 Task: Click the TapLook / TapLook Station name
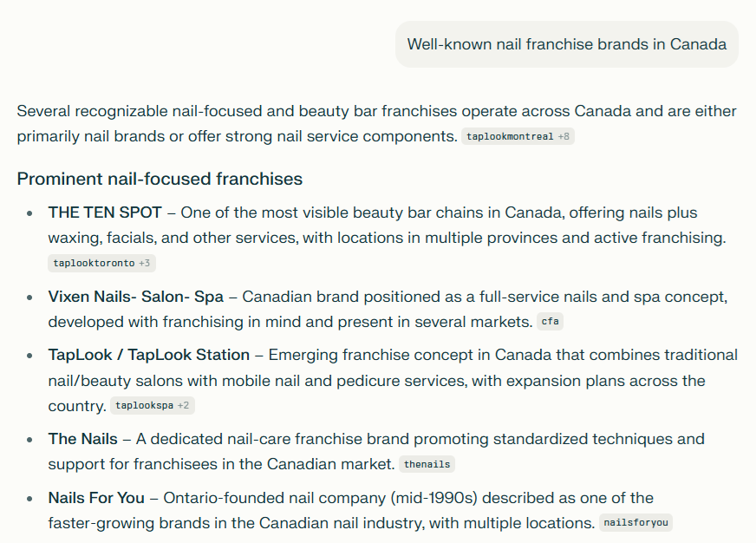(148, 355)
